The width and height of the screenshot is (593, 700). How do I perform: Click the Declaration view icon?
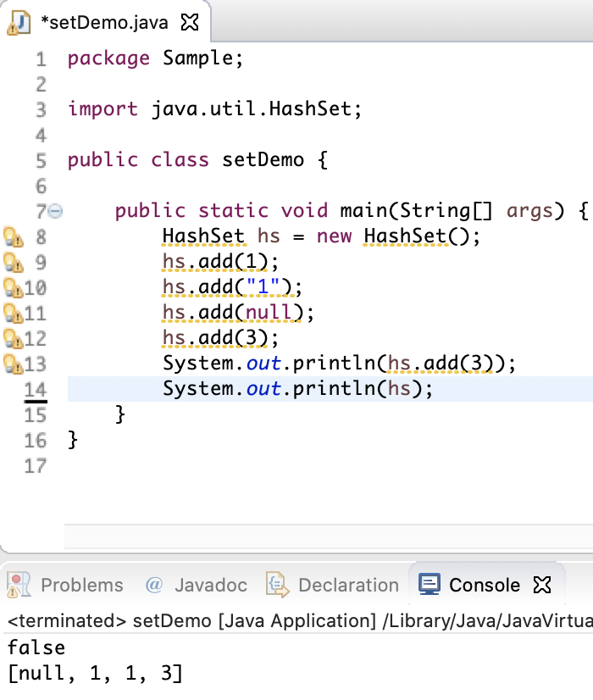click(x=278, y=585)
